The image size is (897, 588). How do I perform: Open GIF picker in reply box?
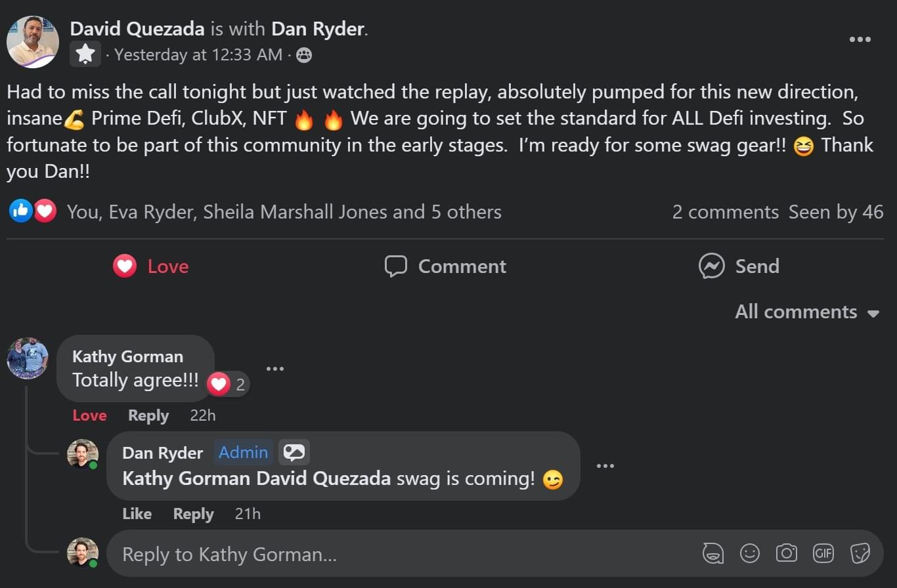(x=823, y=553)
